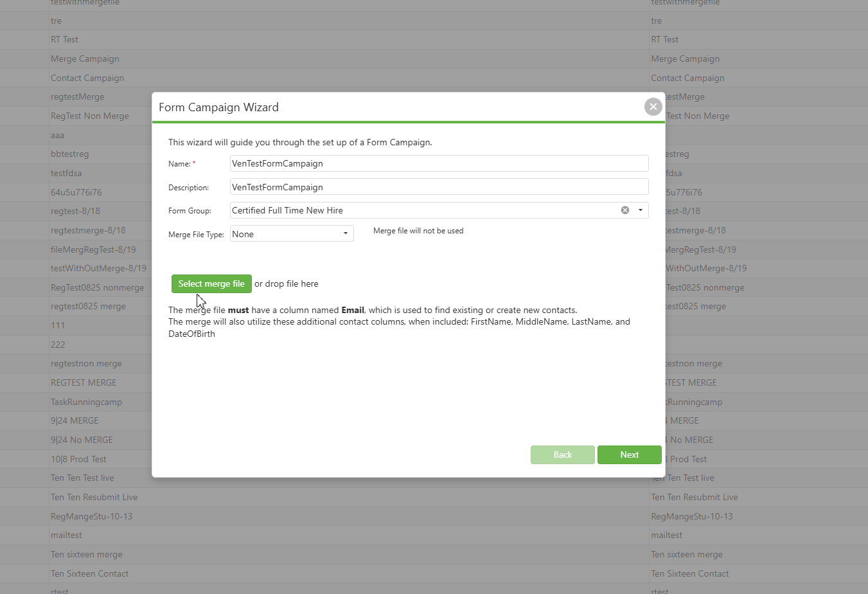Select 'testWithOutMerge-8/19' in left column
Screen dimensions: 868x594
pos(98,268)
